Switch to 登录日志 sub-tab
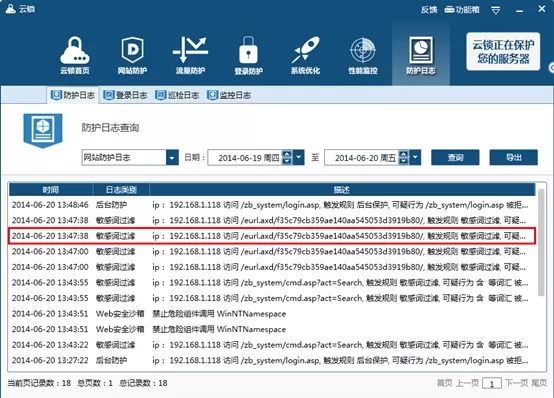This screenshot has width=554, height=398. pyautogui.click(x=125, y=95)
